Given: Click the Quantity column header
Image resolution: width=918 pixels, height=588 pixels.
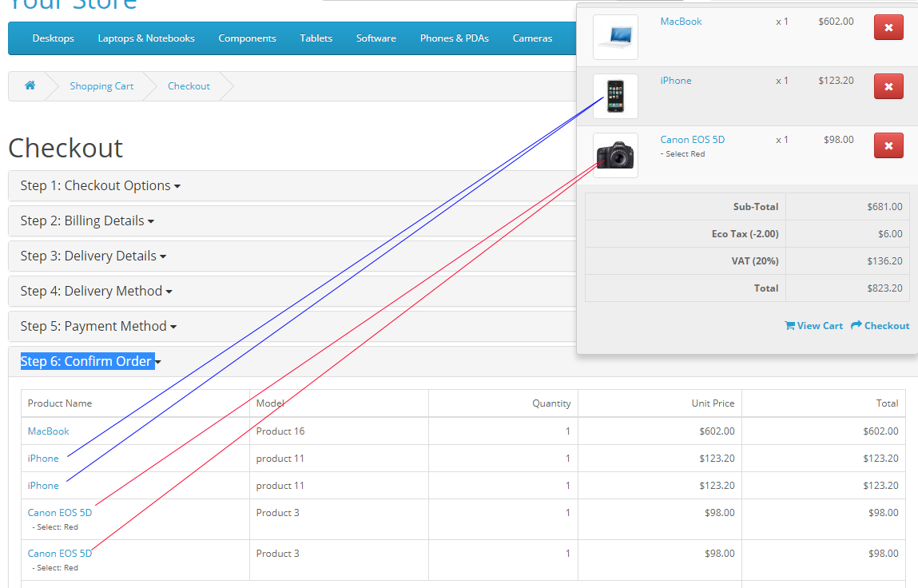Looking at the screenshot, I should tap(551, 403).
